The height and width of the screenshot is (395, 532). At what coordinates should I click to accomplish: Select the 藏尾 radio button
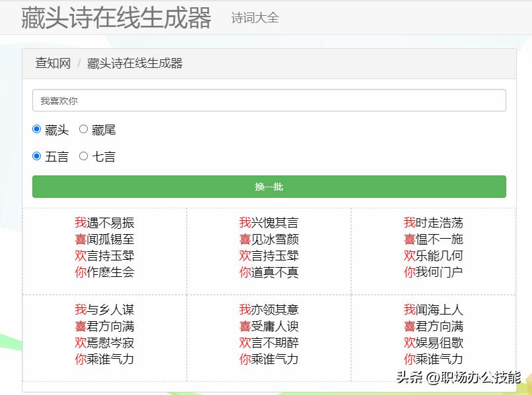coord(83,129)
